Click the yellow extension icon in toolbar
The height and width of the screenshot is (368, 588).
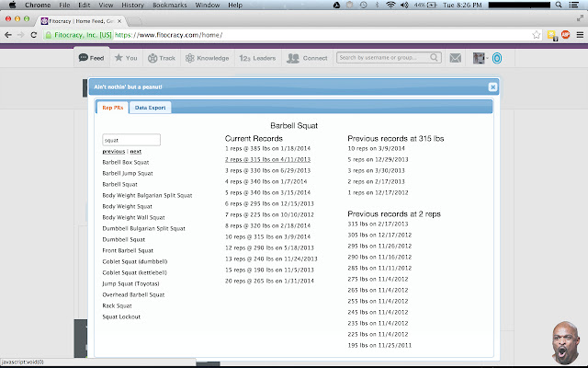(x=552, y=35)
